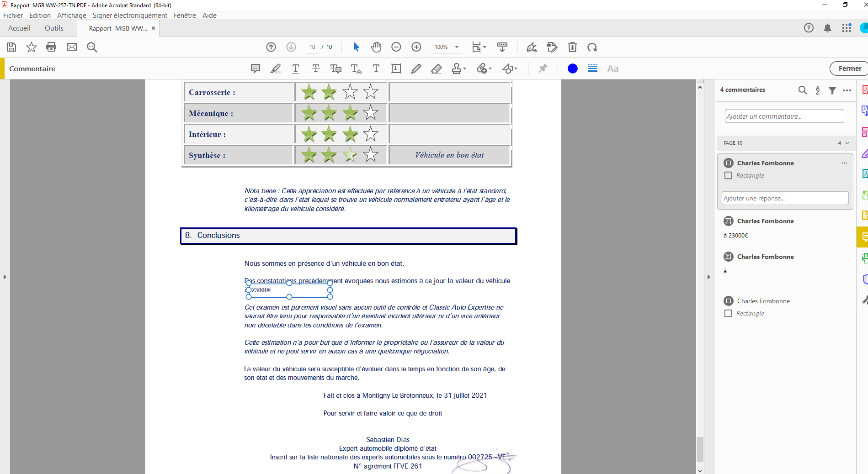Switch to the Accueil tab
The width and height of the screenshot is (868, 474).
click(19, 28)
